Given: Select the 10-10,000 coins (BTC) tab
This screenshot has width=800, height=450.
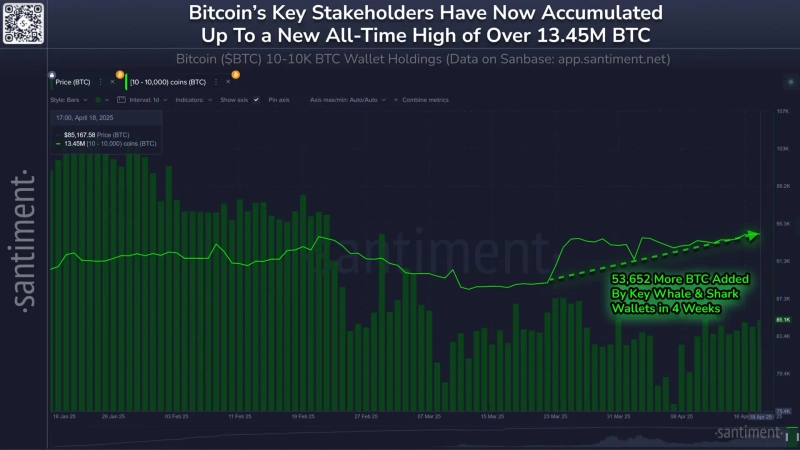Looking at the screenshot, I should (168, 81).
